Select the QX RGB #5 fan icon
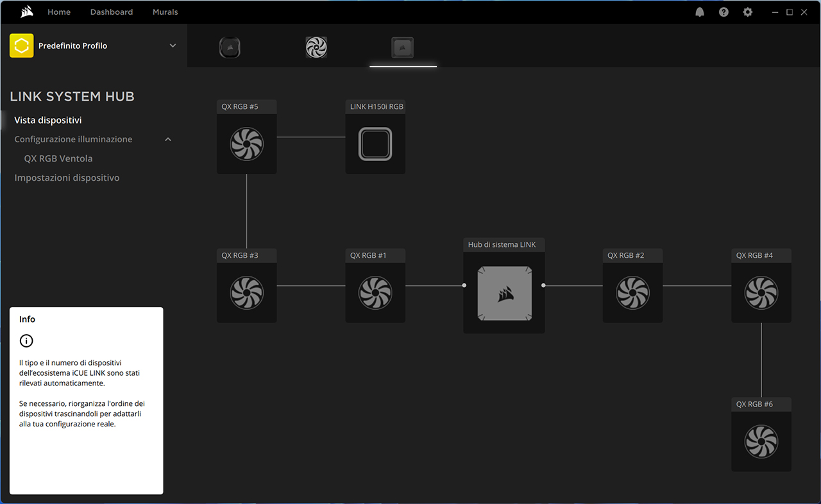This screenshot has width=821, height=504. click(247, 144)
